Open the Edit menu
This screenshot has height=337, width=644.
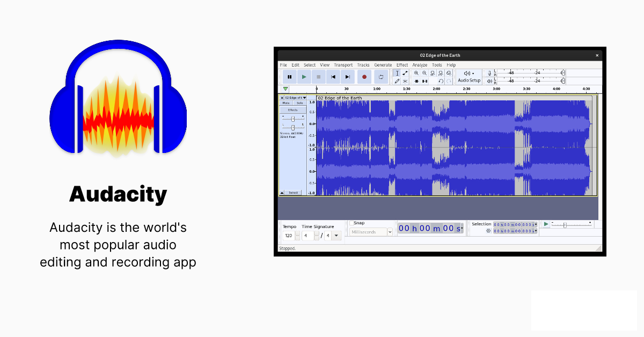tap(296, 65)
